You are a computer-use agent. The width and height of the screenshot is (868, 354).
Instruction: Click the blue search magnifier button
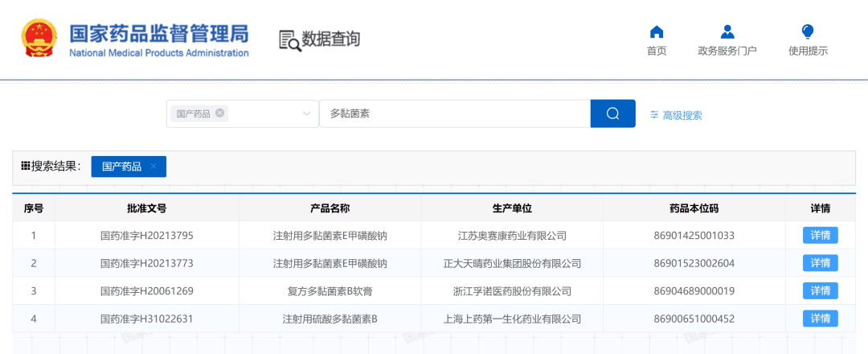click(x=612, y=113)
